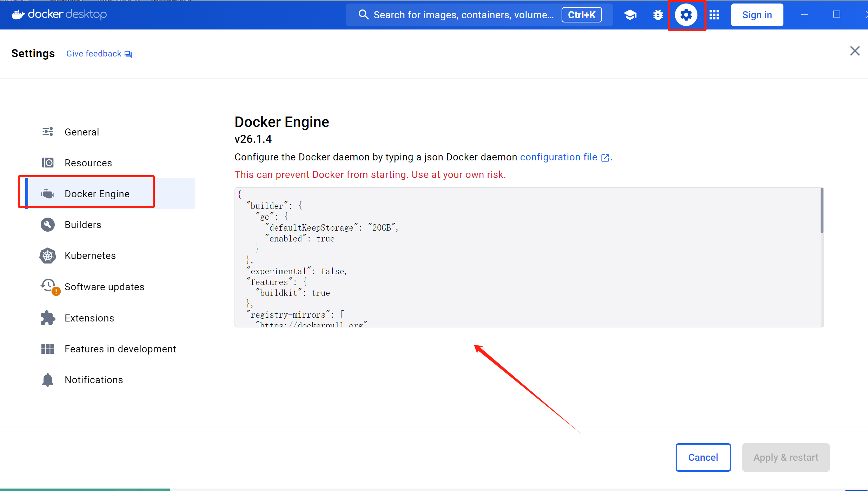The image size is (868, 491).
Task: Open the Extensions settings tab
Action: (111, 318)
